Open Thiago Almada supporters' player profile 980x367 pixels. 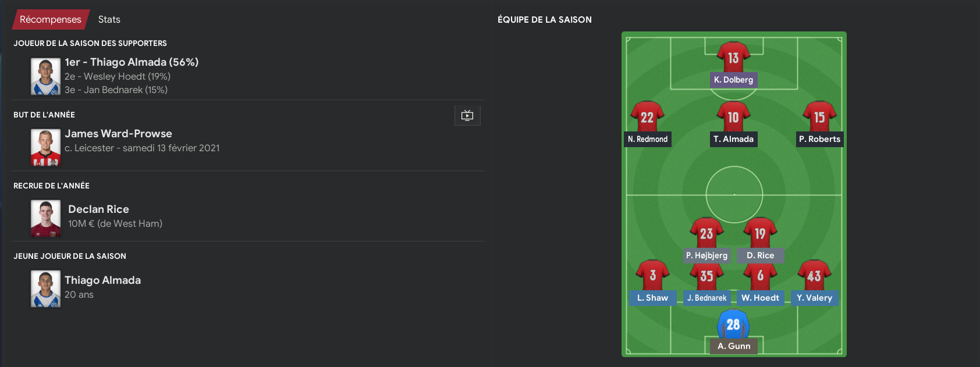pos(132,62)
